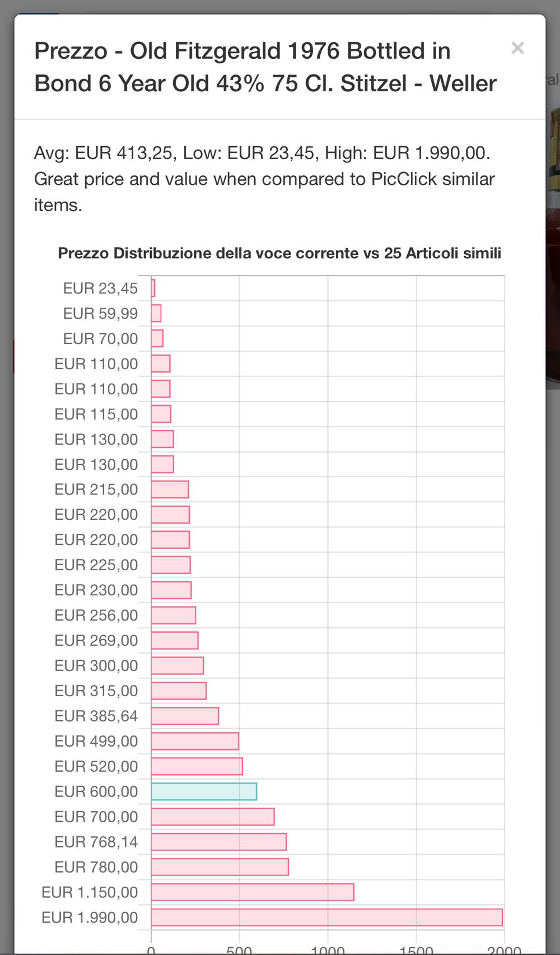Click the Old Fitzgerald 1976 dialog title
The height and width of the screenshot is (955, 560).
[x=265, y=67]
